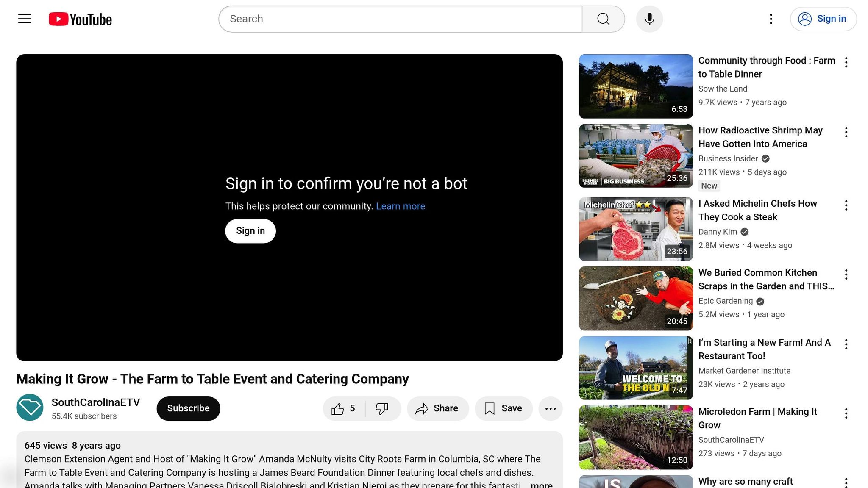The width and height of the screenshot is (868, 488).
Task: Play Michelin Chefs steak thumbnail
Action: (x=636, y=229)
